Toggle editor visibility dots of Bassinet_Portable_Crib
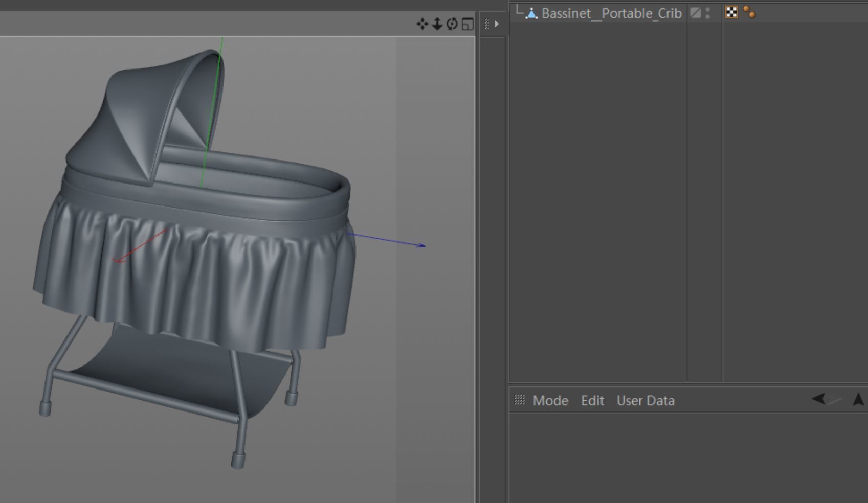Image resolution: width=868 pixels, height=503 pixels. coord(707,13)
